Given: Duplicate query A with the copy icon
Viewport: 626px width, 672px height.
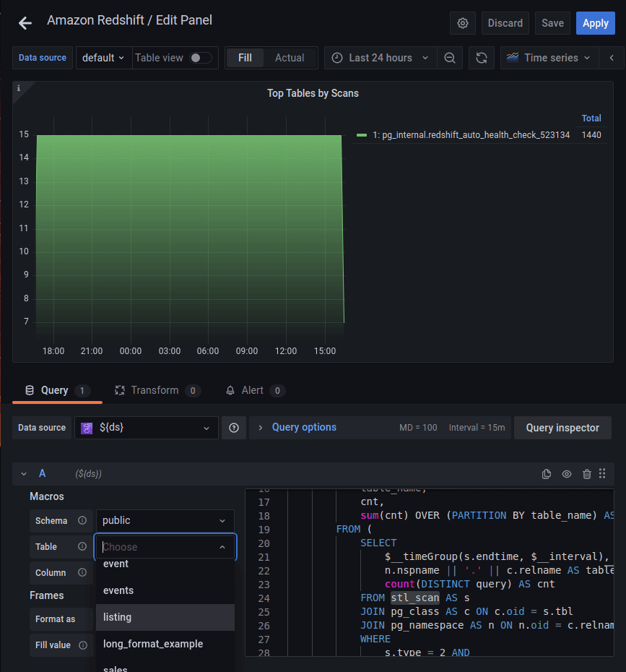Looking at the screenshot, I should pyautogui.click(x=547, y=474).
